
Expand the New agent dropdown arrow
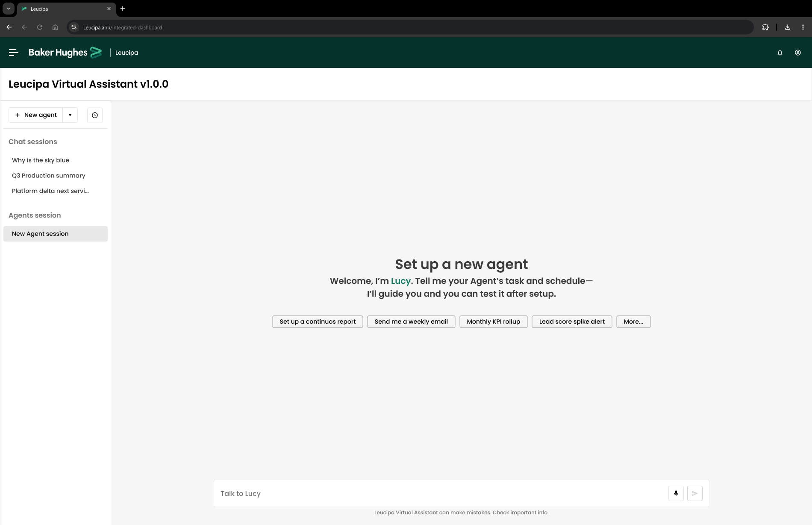[x=70, y=115]
